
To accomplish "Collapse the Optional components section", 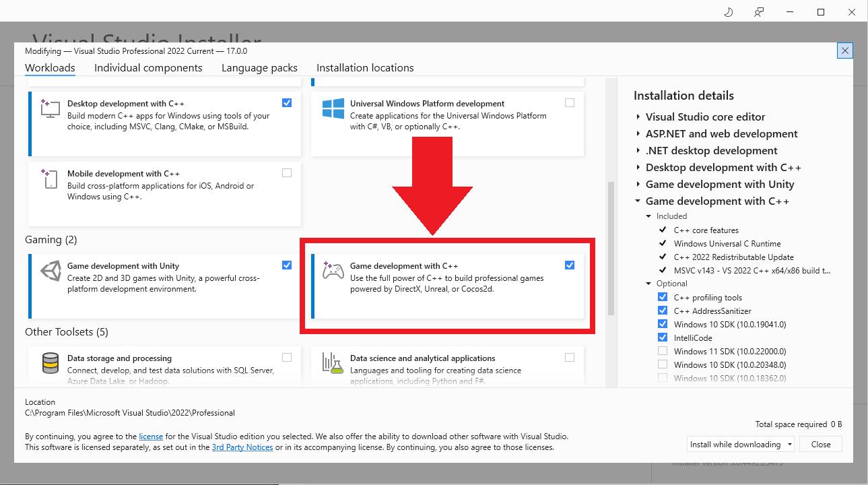I will [x=648, y=284].
